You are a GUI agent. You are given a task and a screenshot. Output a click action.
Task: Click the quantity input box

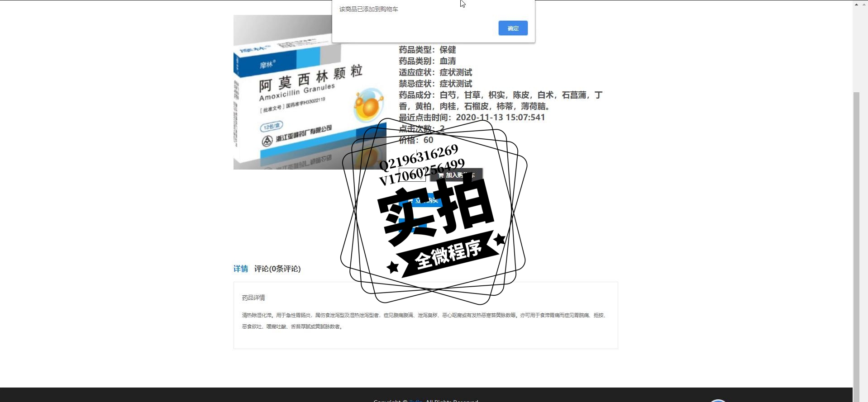(x=412, y=175)
